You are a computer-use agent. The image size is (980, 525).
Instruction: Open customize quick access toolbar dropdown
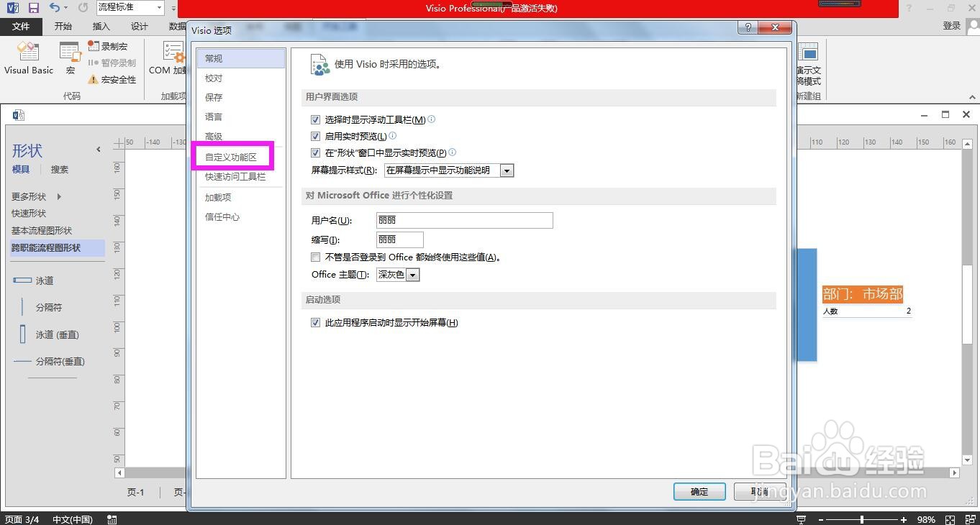(173, 8)
